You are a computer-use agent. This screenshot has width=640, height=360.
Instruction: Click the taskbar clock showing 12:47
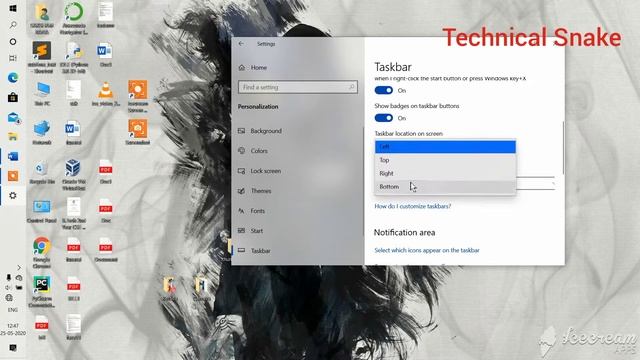click(13, 329)
